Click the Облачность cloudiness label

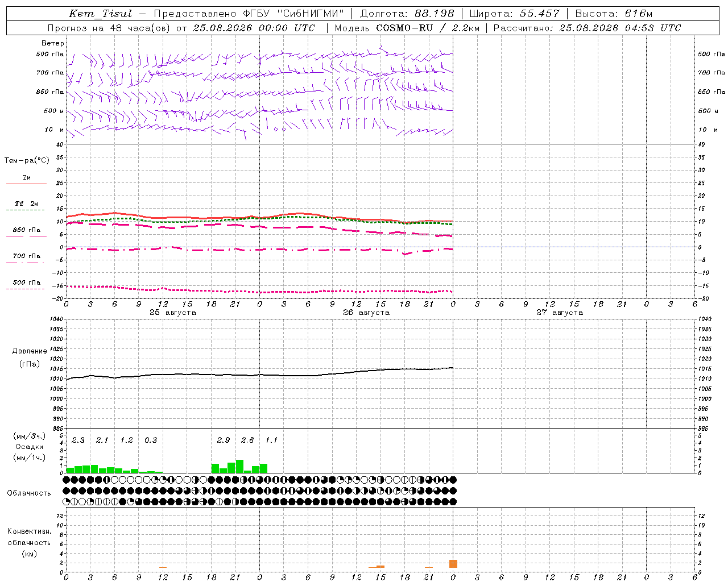29,493
